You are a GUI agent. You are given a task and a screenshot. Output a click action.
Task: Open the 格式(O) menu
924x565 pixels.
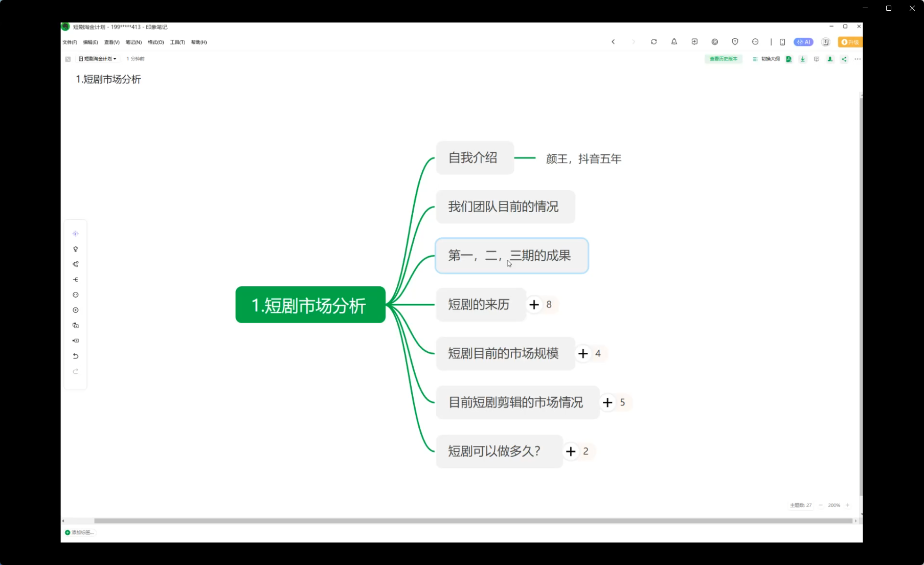click(x=155, y=42)
